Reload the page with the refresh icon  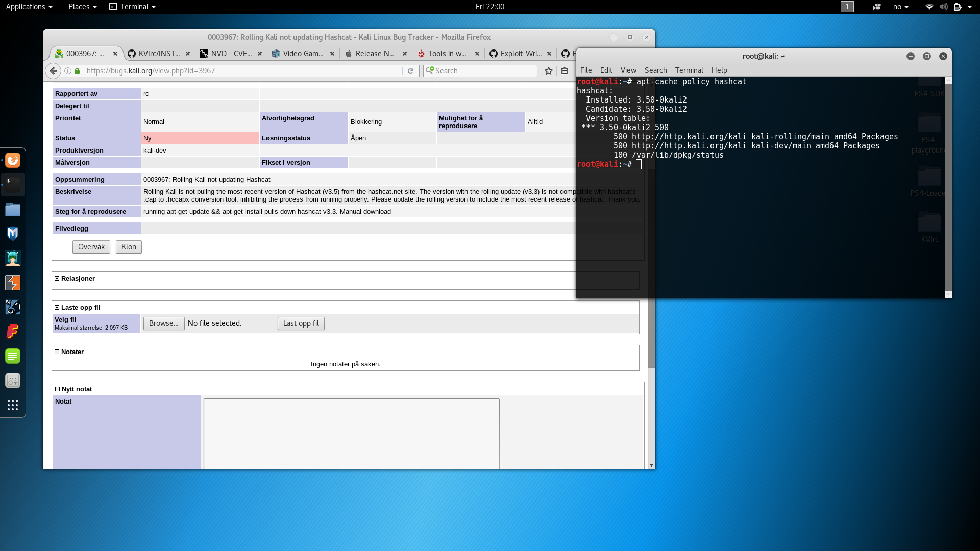(410, 71)
